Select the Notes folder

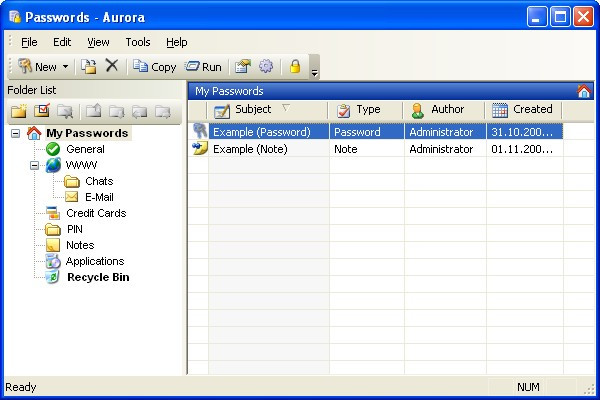click(x=80, y=245)
